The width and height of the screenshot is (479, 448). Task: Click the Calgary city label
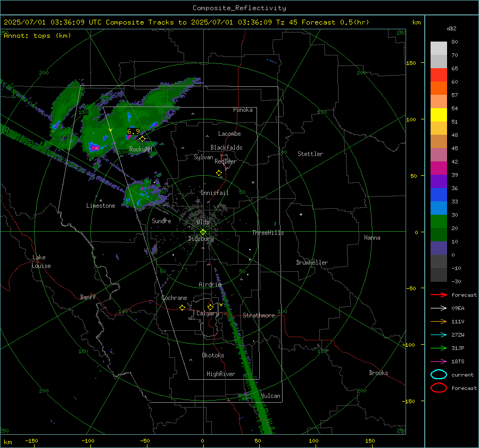point(208,313)
